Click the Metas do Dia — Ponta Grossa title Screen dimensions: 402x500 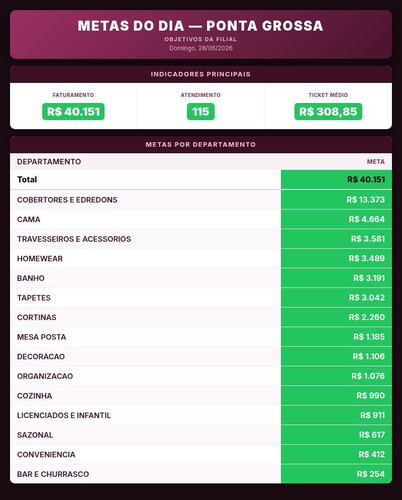tap(200, 26)
